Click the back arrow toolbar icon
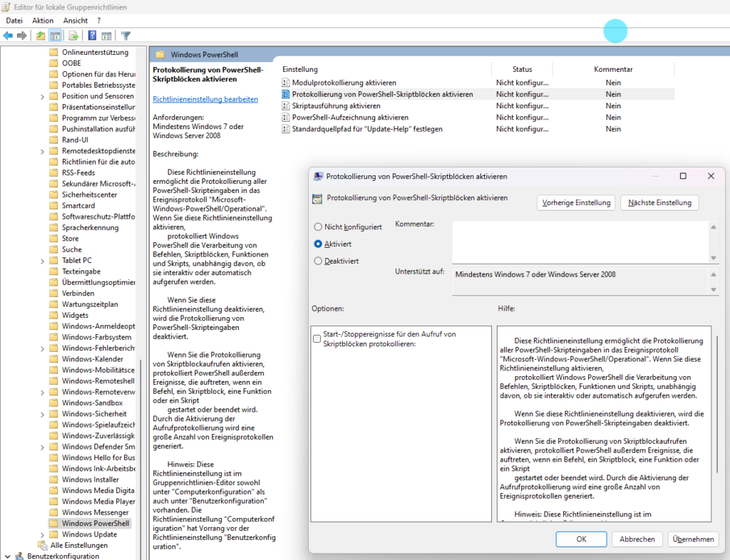Screen dimensions: 730x560 9,36
